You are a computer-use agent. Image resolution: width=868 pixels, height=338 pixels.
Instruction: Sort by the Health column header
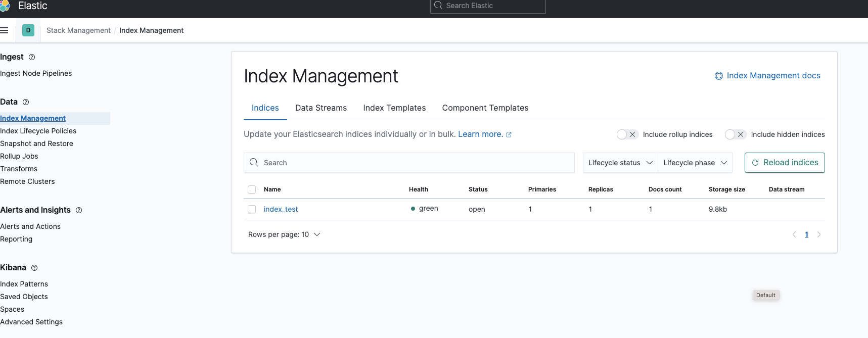(x=419, y=189)
